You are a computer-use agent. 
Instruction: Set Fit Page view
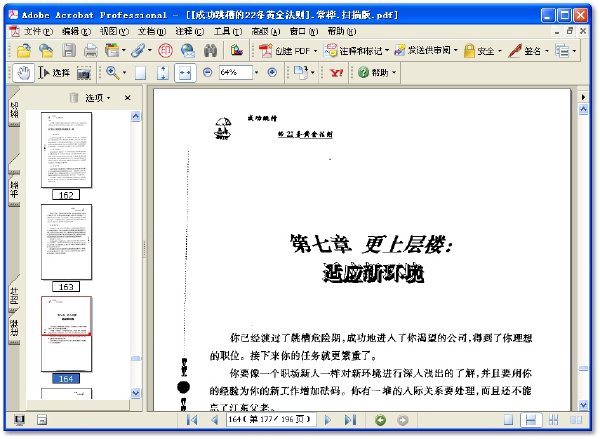click(163, 73)
